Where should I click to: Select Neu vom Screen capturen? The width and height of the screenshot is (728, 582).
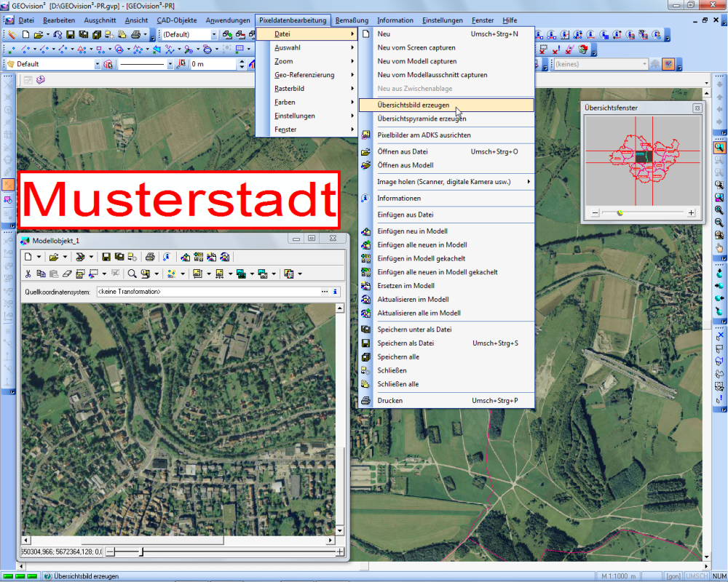pyautogui.click(x=447, y=47)
